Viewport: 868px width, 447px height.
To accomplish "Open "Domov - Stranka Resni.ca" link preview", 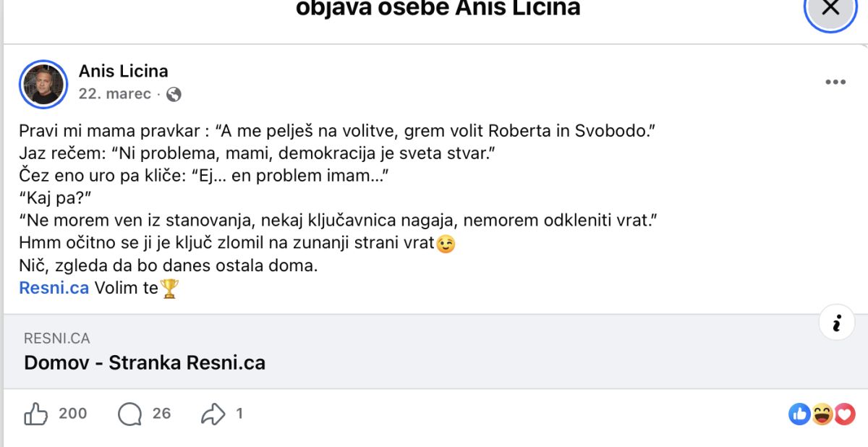I will click(x=145, y=362).
